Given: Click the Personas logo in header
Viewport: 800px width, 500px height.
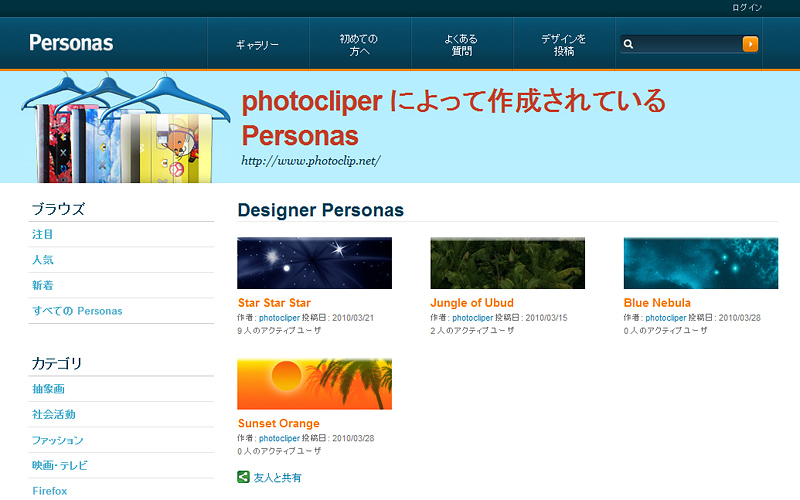Looking at the screenshot, I should pos(71,43).
